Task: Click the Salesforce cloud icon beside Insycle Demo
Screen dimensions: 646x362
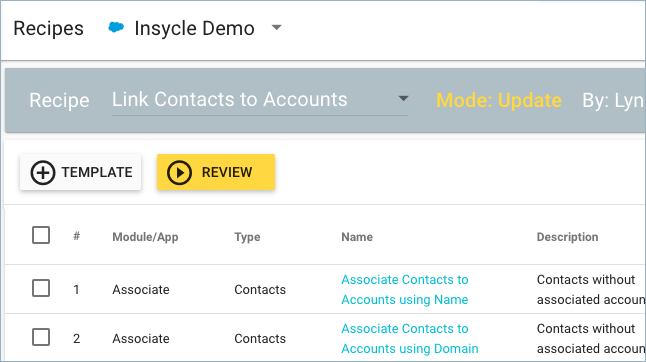Action: (x=116, y=28)
